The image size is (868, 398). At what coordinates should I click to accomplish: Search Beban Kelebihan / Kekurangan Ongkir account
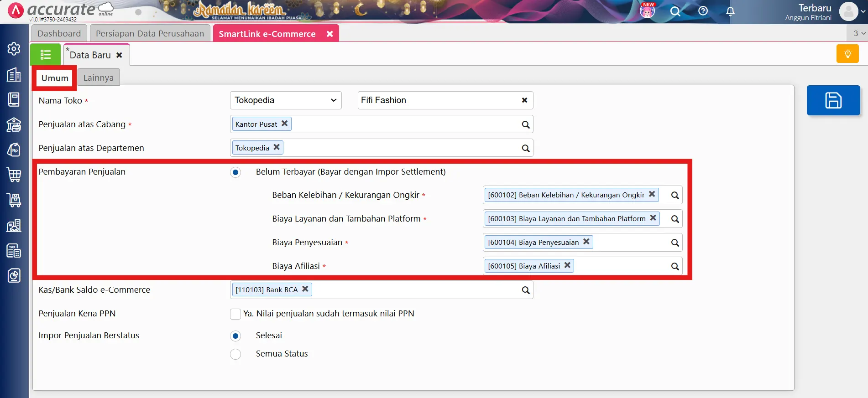[x=675, y=195]
